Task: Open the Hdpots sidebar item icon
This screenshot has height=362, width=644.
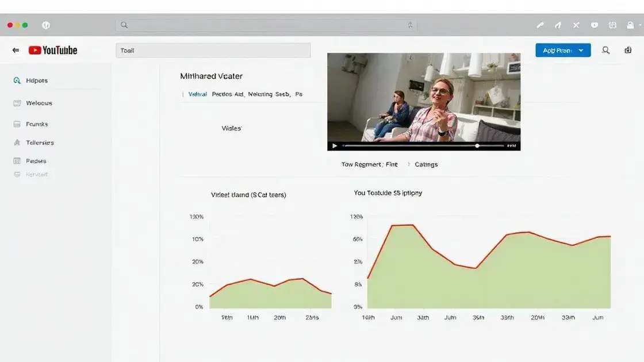Action: coord(17,80)
